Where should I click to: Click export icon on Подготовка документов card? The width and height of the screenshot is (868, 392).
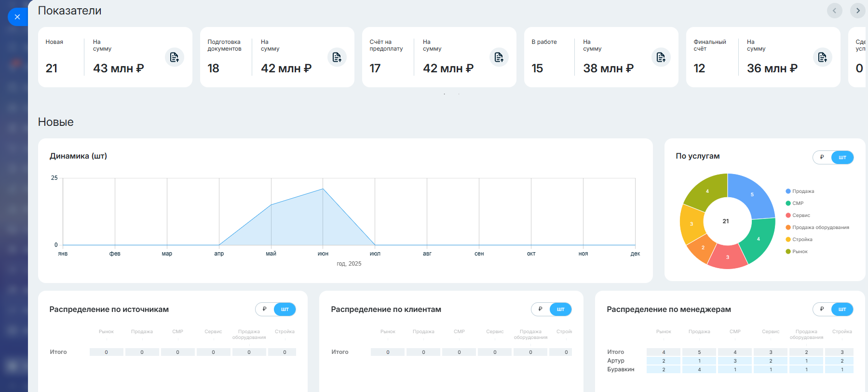pos(337,57)
